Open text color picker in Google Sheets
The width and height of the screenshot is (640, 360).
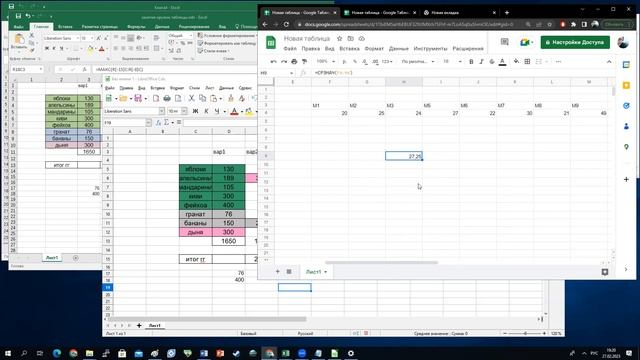click(502, 62)
